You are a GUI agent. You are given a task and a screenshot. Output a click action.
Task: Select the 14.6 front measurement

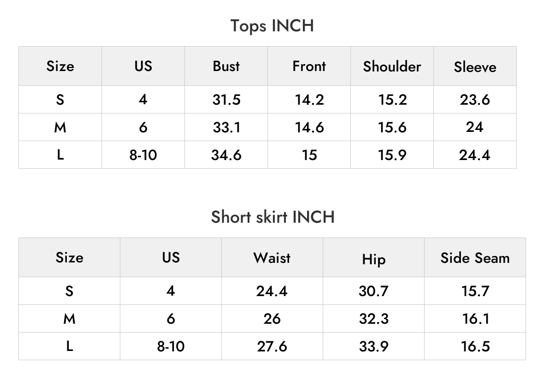(x=309, y=127)
